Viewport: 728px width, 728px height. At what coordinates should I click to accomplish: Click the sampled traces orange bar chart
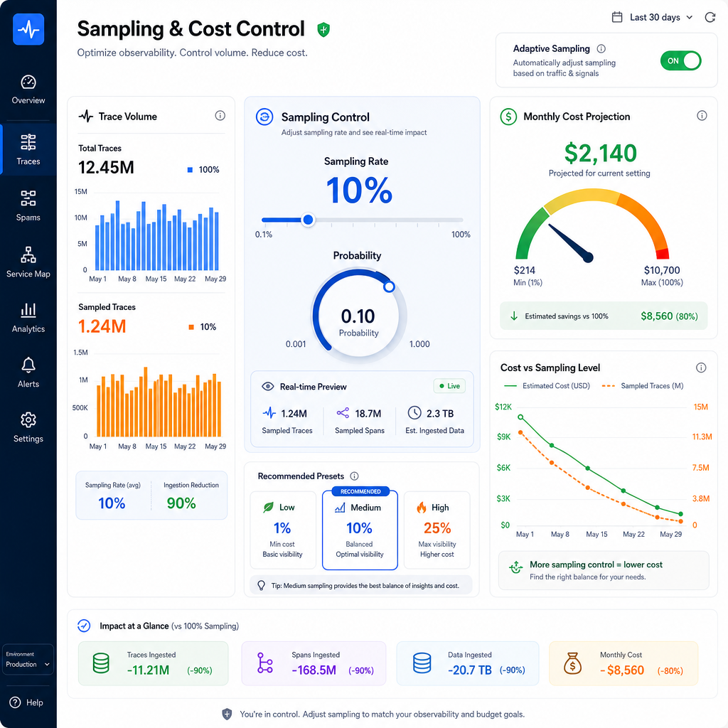click(x=159, y=402)
